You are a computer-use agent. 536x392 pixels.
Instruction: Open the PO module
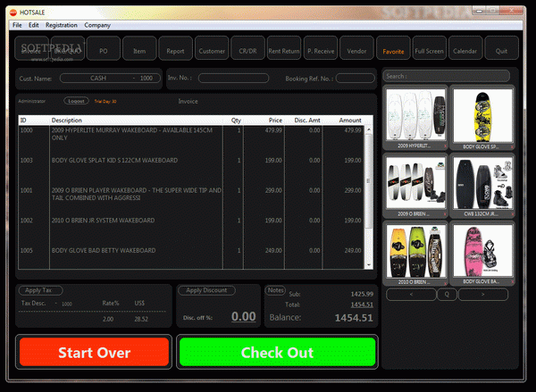click(x=104, y=48)
